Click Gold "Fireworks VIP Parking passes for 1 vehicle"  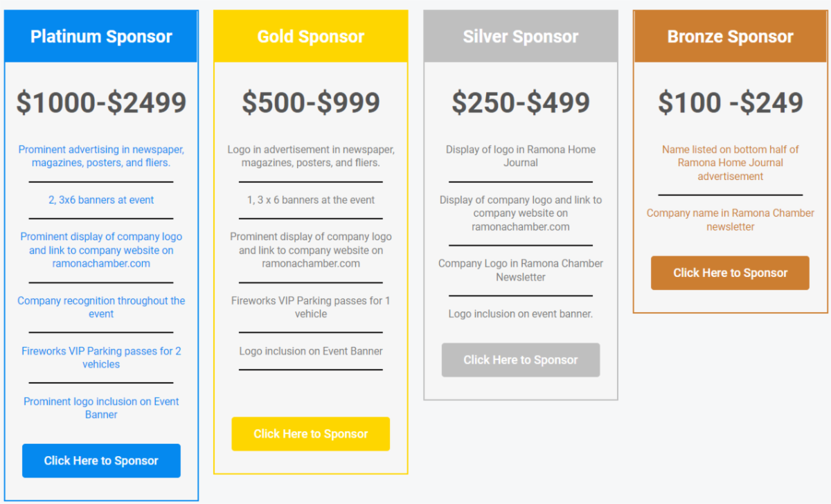point(311,307)
